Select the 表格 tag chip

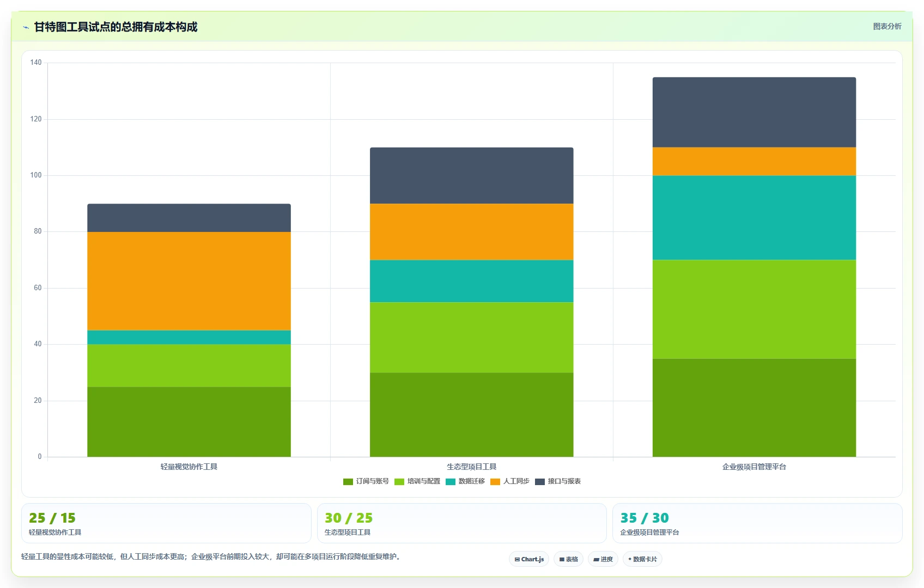click(568, 559)
